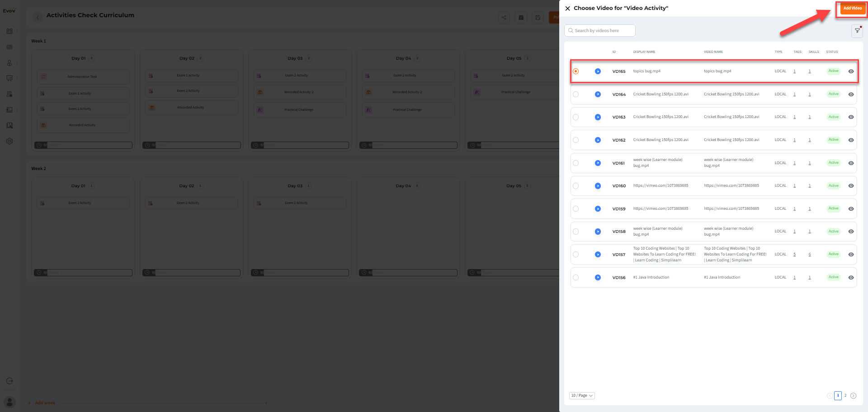Play the VD156 Java Introduction video
The height and width of the screenshot is (412, 868).
click(598, 278)
